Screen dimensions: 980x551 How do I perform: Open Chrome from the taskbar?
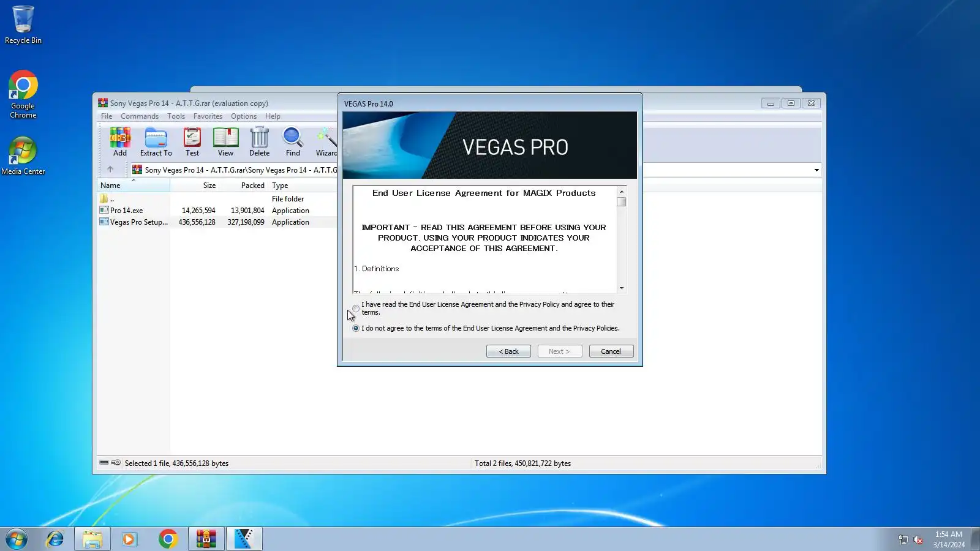pos(168,539)
